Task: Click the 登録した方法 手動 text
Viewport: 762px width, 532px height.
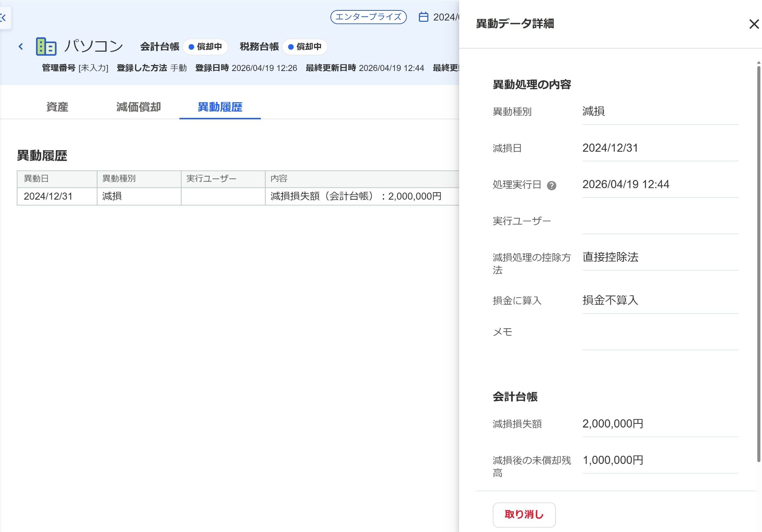Action: coord(151,68)
